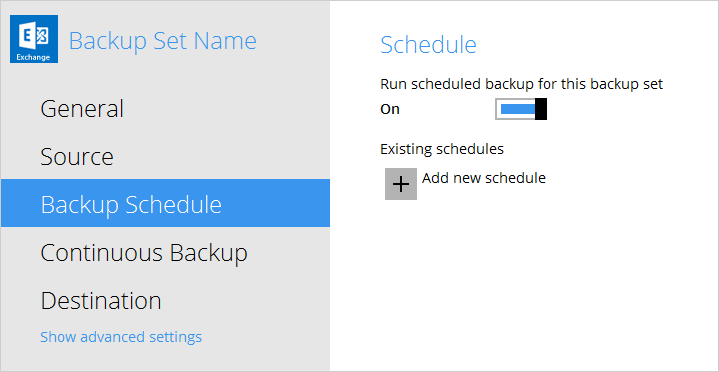Click the Backup Set Name title
This screenshot has width=719, height=372.
pos(163,41)
